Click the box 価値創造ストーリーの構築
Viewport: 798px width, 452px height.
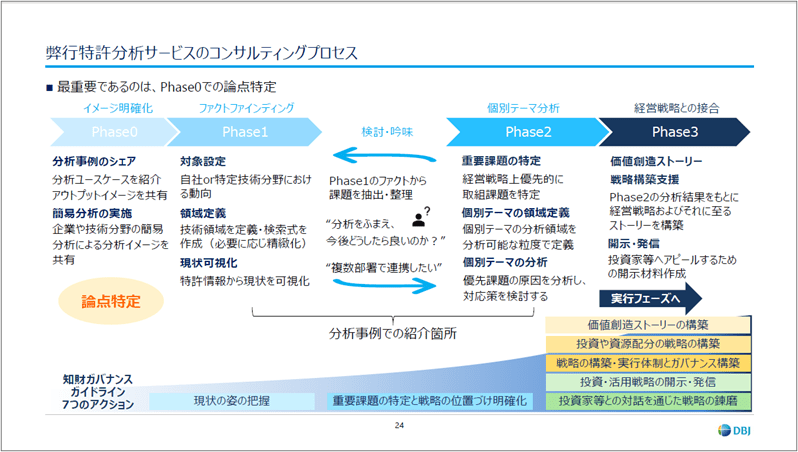click(x=648, y=325)
